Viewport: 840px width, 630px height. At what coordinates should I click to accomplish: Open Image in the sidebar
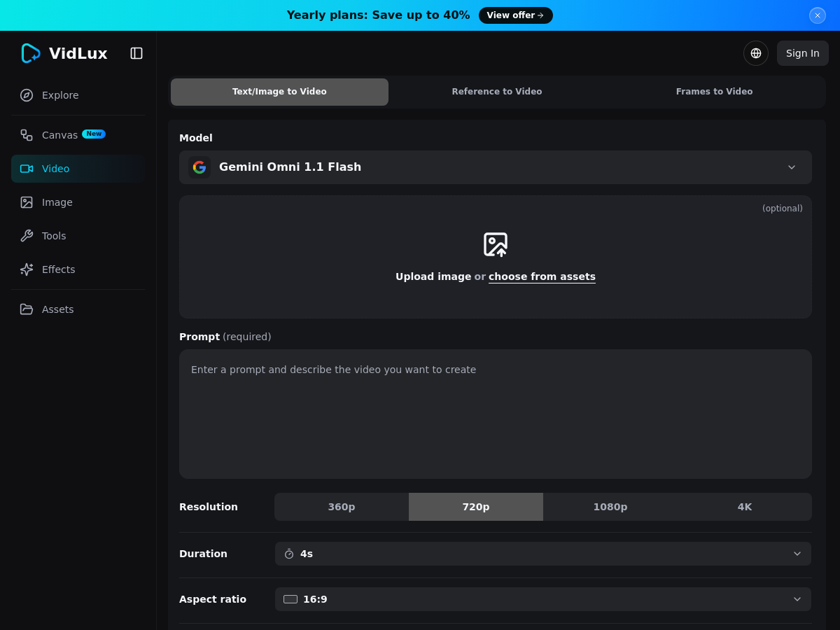coord(78,202)
